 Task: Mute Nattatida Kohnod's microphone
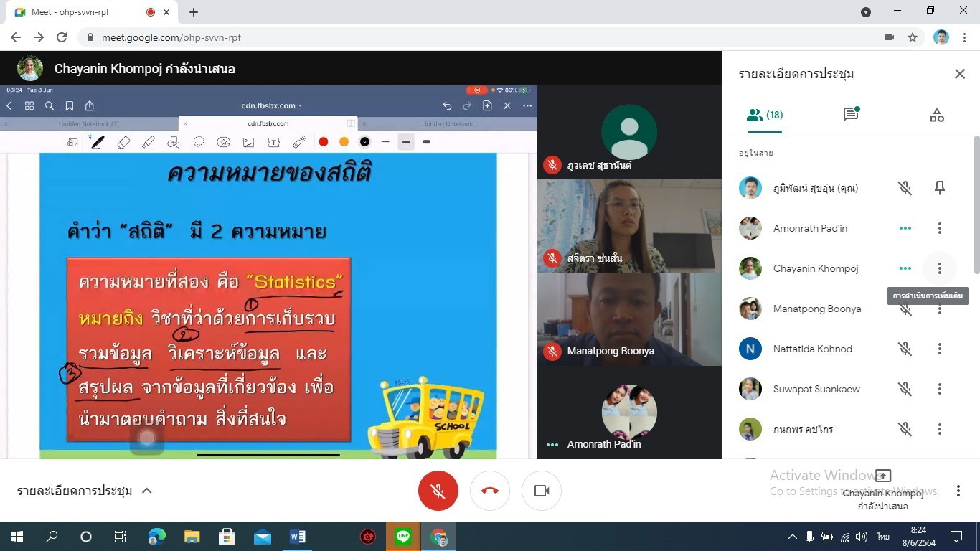point(905,349)
